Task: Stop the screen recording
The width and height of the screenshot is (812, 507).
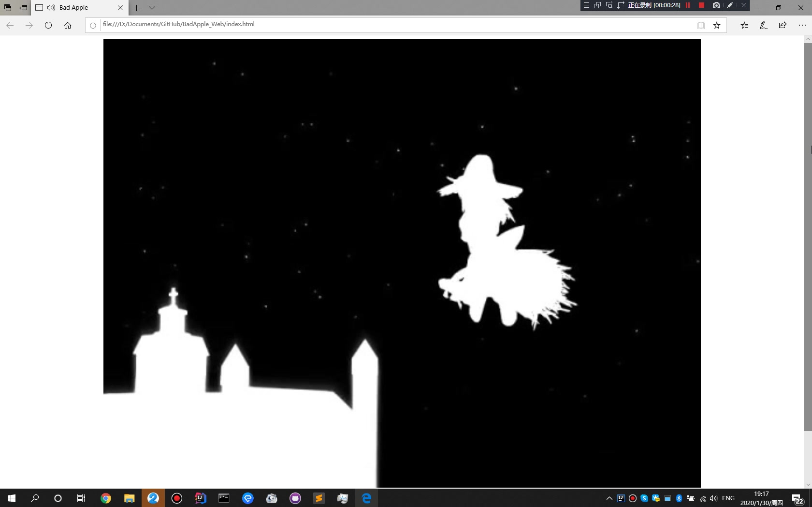Action: coord(701,5)
